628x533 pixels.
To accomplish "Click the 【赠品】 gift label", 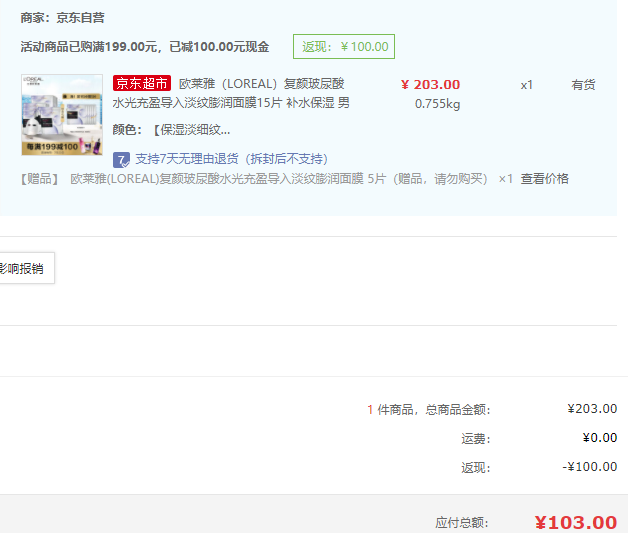I will pyautogui.click(x=39, y=179).
